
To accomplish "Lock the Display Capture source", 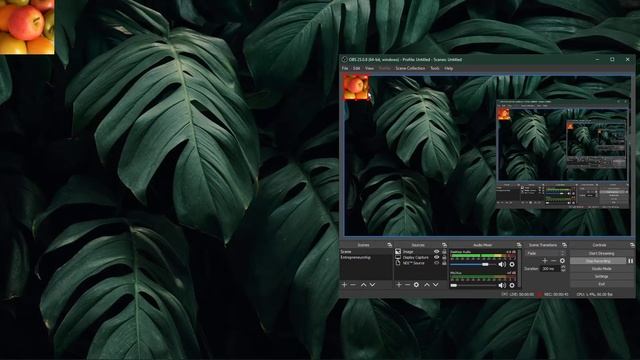I will (444, 258).
